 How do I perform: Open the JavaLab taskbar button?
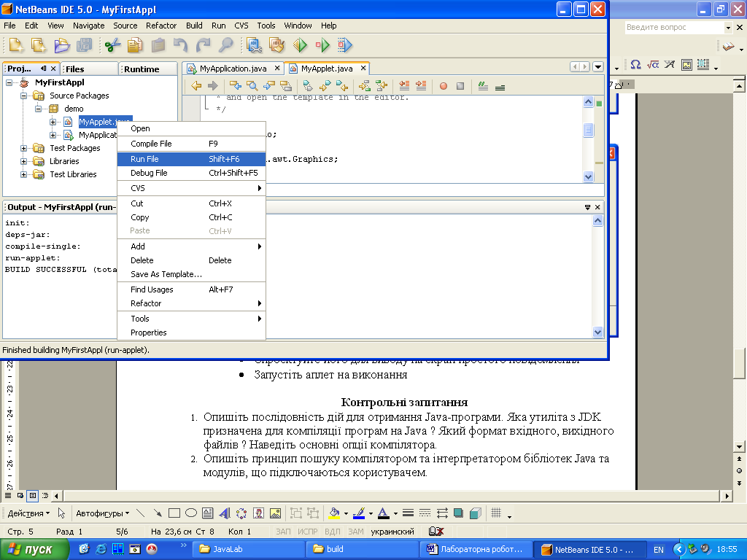click(249, 549)
